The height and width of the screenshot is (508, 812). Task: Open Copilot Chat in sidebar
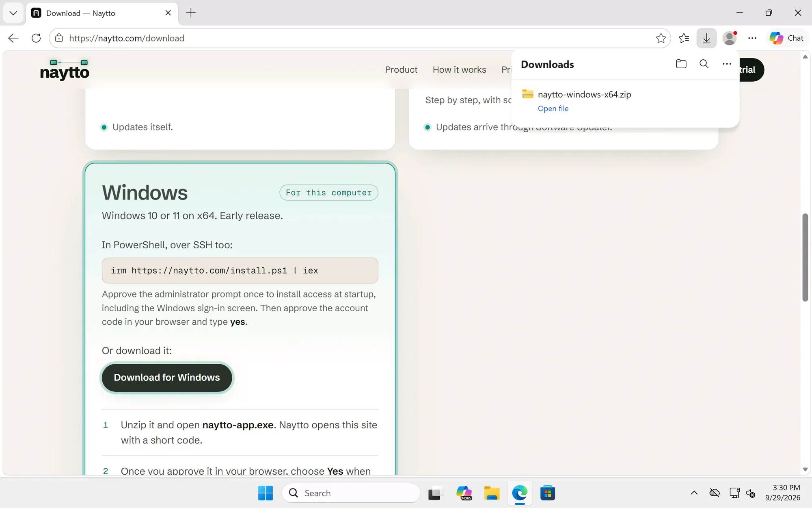pos(786,38)
